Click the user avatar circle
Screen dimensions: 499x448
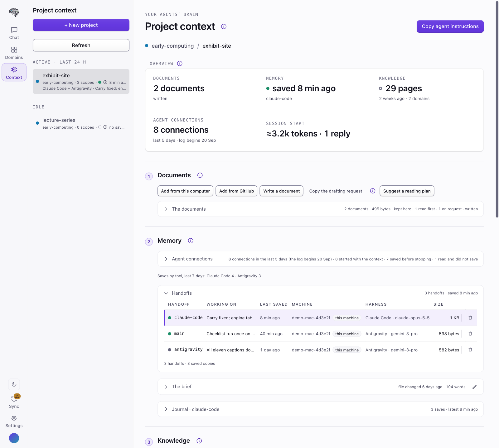14,438
